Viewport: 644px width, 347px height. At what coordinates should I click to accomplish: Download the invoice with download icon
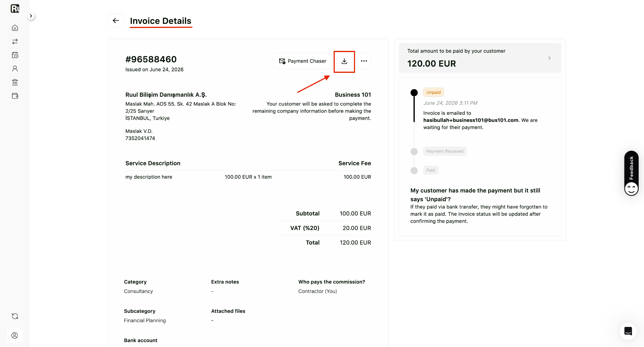coord(344,61)
